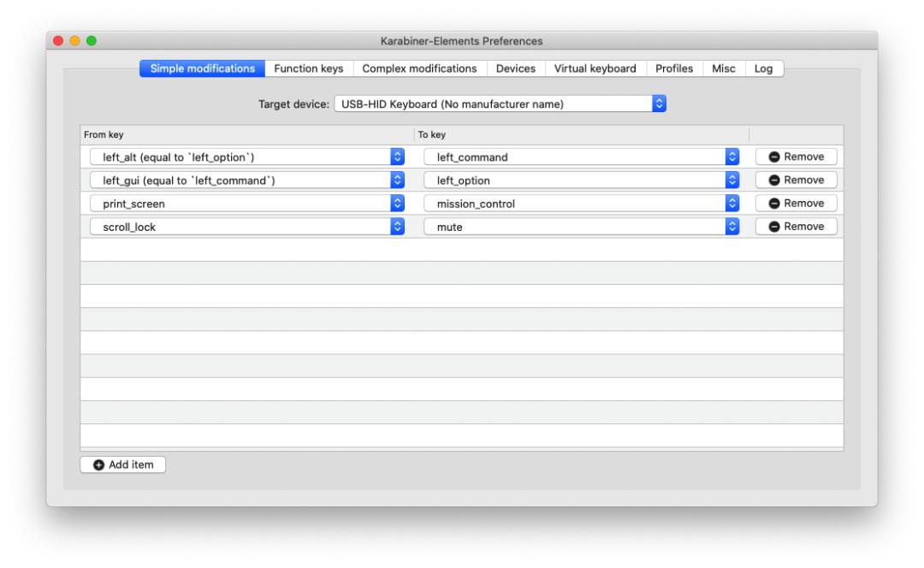Select the Devices tab
924x568 pixels.
tap(516, 68)
